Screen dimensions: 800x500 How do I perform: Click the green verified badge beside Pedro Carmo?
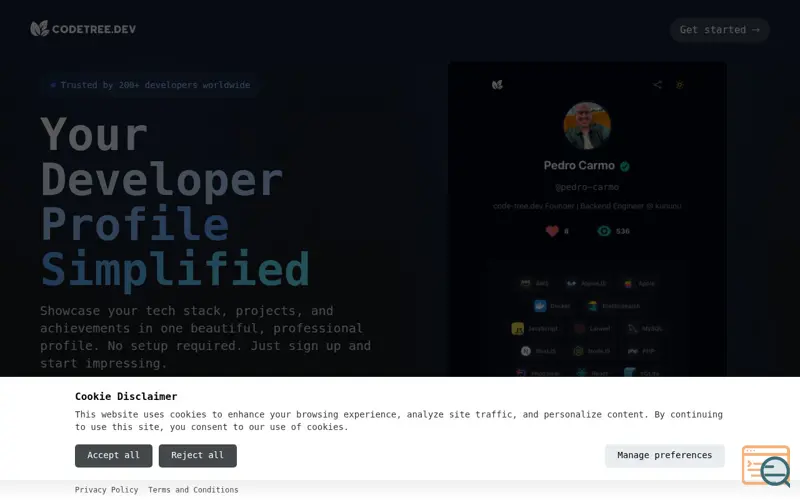(x=624, y=166)
